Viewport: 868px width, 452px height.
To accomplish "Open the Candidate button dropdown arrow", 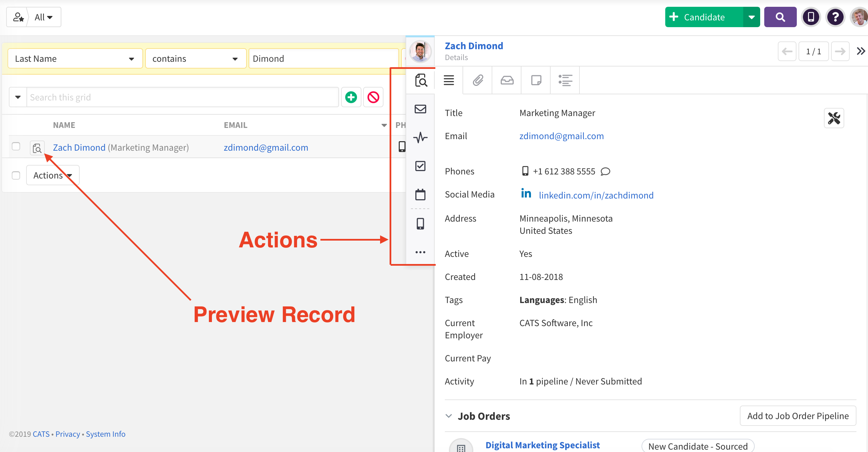I will (752, 17).
